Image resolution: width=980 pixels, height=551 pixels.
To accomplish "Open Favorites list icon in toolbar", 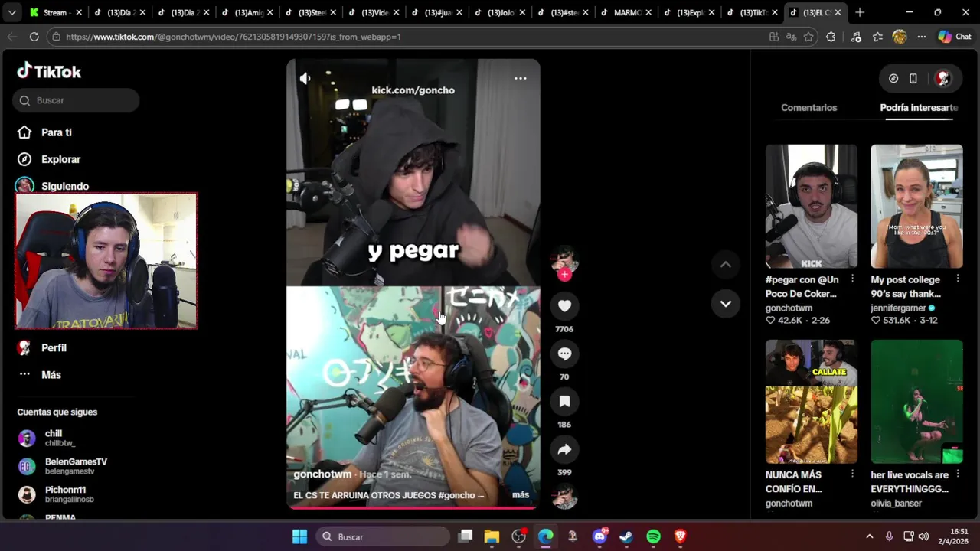I will (877, 37).
